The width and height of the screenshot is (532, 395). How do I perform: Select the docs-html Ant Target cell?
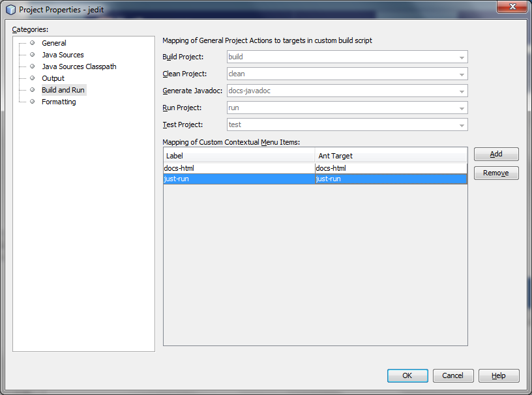(391, 168)
